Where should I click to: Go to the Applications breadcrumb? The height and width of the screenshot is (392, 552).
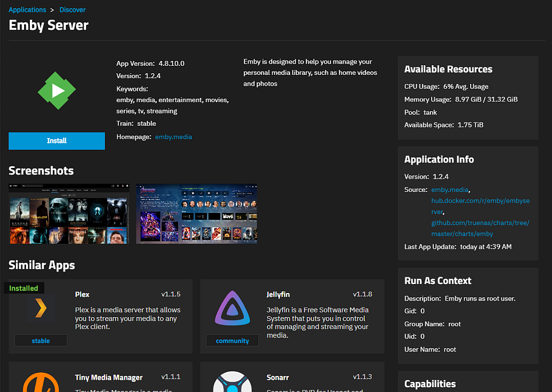coord(27,10)
